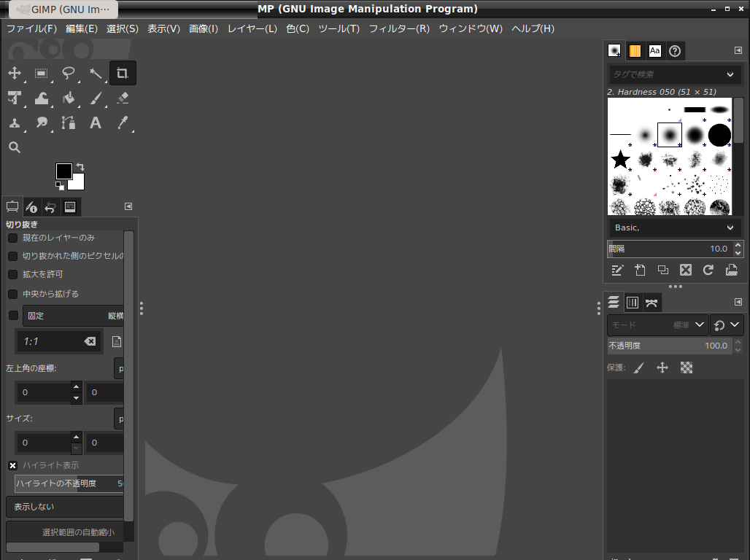Select the Move tool
The image size is (750, 560).
(x=15, y=73)
